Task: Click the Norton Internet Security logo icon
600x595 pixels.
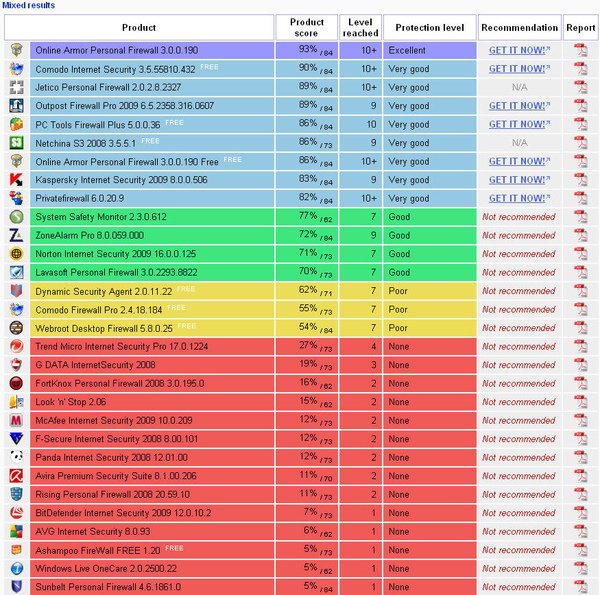Action: coord(16,254)
